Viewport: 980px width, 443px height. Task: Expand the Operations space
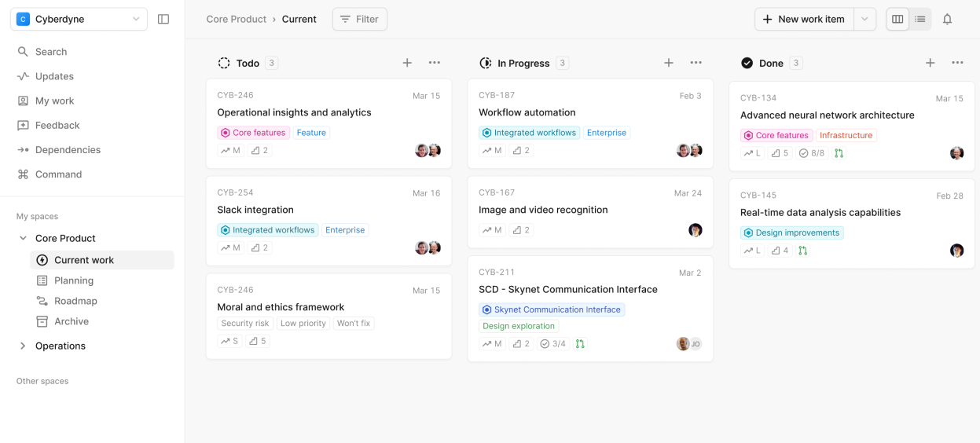click(23, 346)
